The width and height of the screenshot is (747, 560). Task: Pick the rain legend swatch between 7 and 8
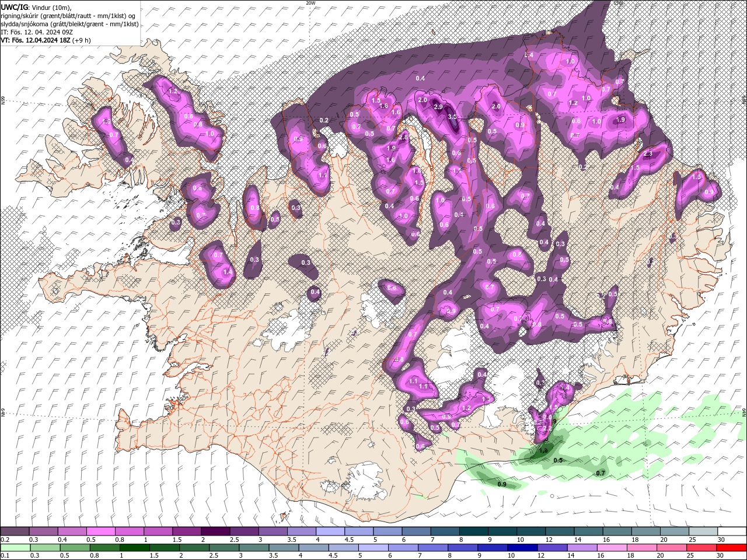coord(433,548)
